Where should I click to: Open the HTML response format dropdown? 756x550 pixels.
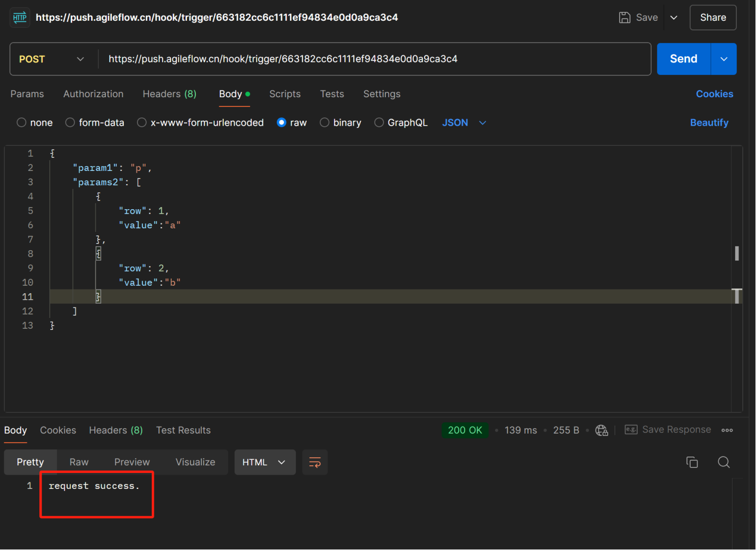265,462
